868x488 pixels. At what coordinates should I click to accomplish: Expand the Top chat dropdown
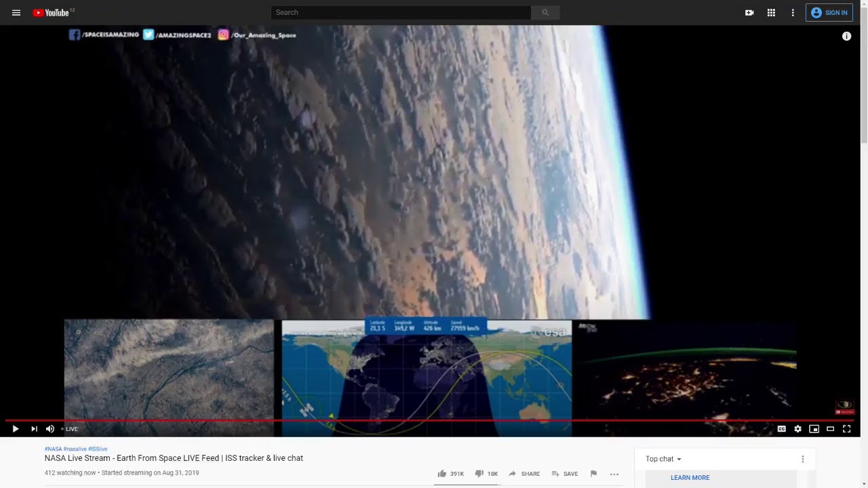[663, 459]
